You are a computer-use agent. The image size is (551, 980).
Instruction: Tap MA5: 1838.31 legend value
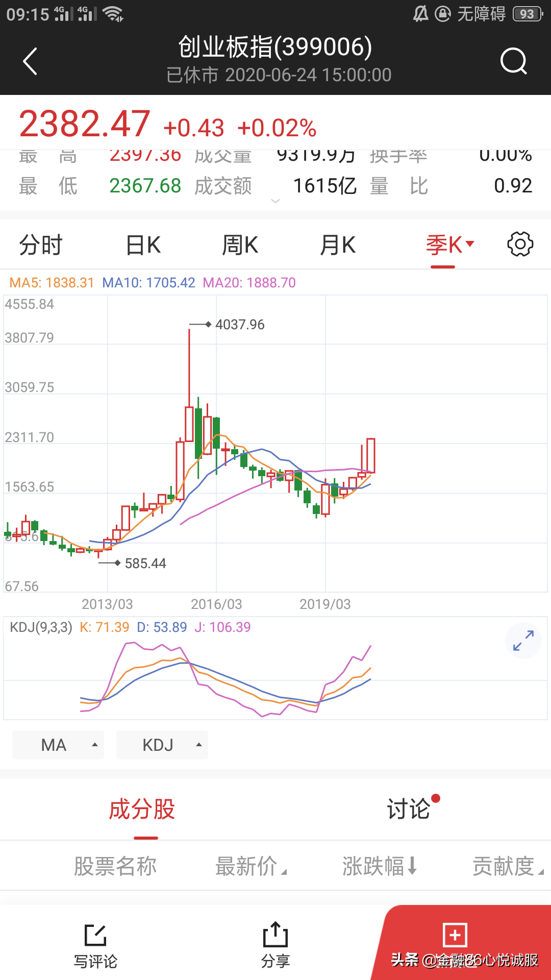coord(52,283)
